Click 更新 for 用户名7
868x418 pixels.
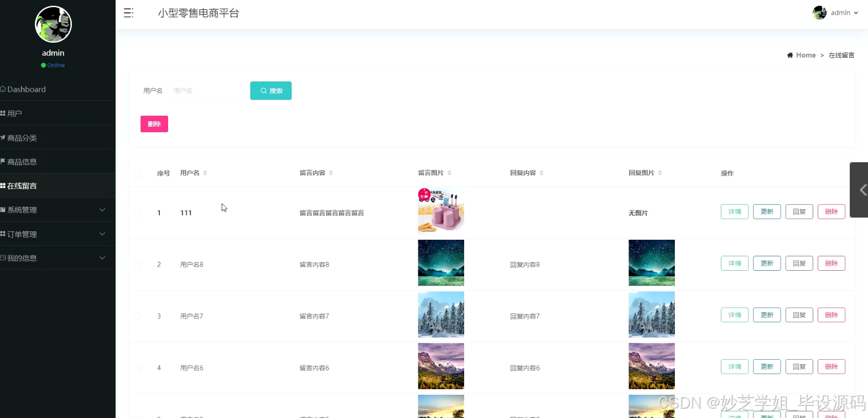(x=767, y=315)
